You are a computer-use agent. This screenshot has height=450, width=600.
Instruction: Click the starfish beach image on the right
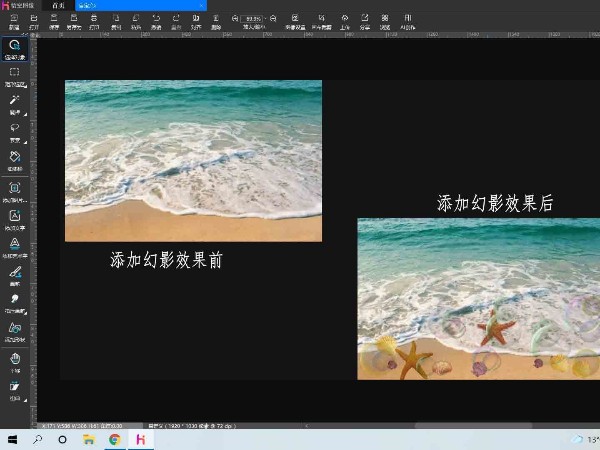pyautogui.click(x=478, y=298)
